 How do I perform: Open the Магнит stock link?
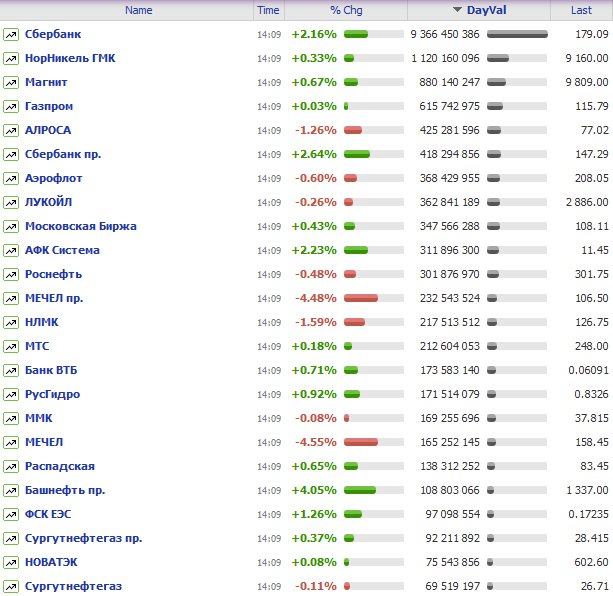click(48, 82)
